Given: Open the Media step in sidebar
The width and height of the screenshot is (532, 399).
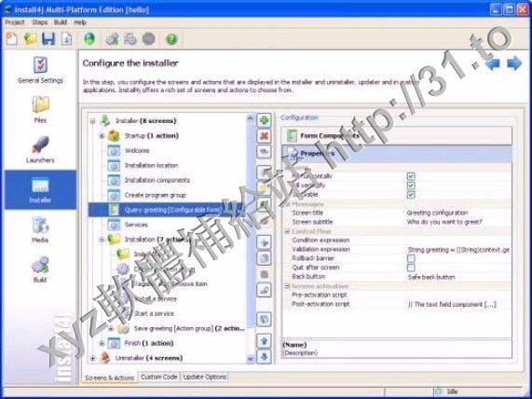Looking at the screenshot, I should tap(40, 229).
